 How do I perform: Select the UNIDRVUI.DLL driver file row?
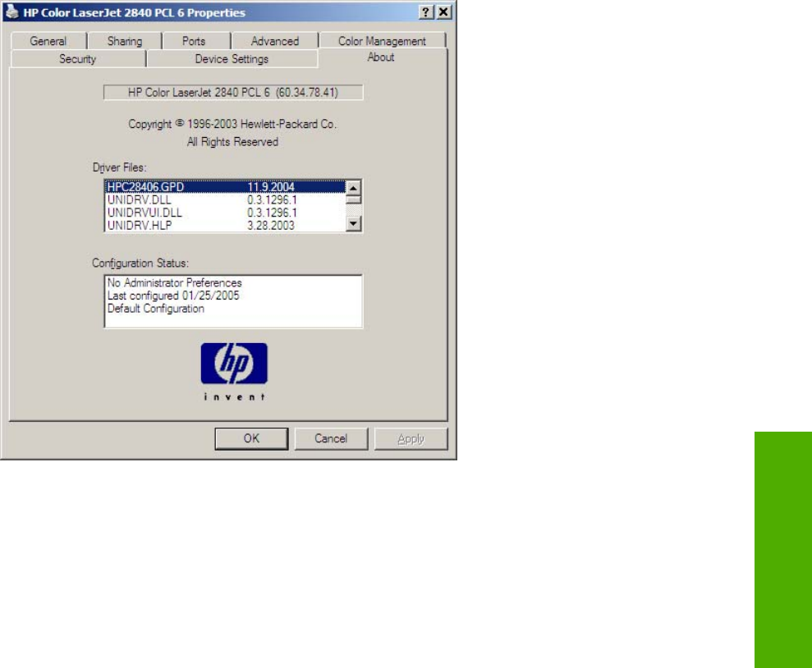pos(225,213)
